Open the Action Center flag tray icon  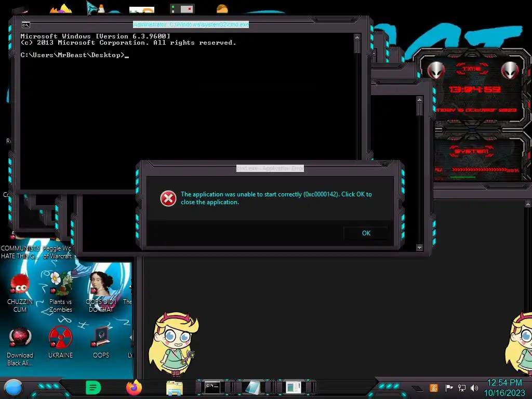(x=448, y=388)
